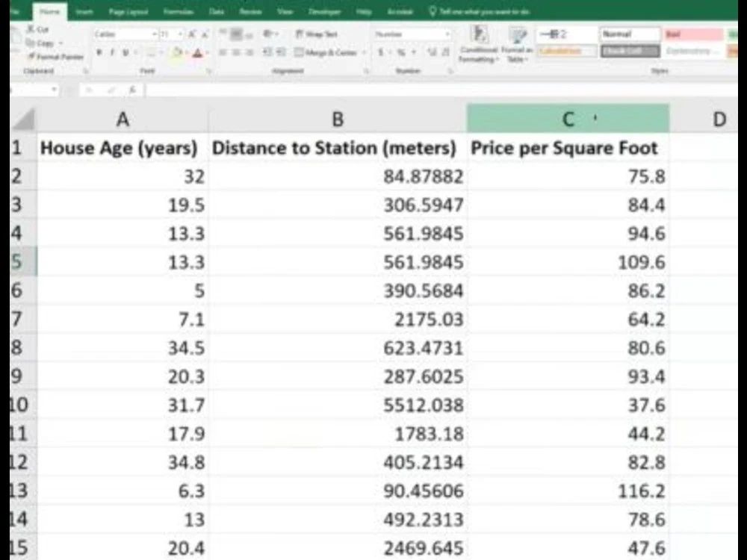This screenshot has width=747, height=560.
Task: Apply the Check Cell style
Action: pyautogui.click(x=630, y=51)
